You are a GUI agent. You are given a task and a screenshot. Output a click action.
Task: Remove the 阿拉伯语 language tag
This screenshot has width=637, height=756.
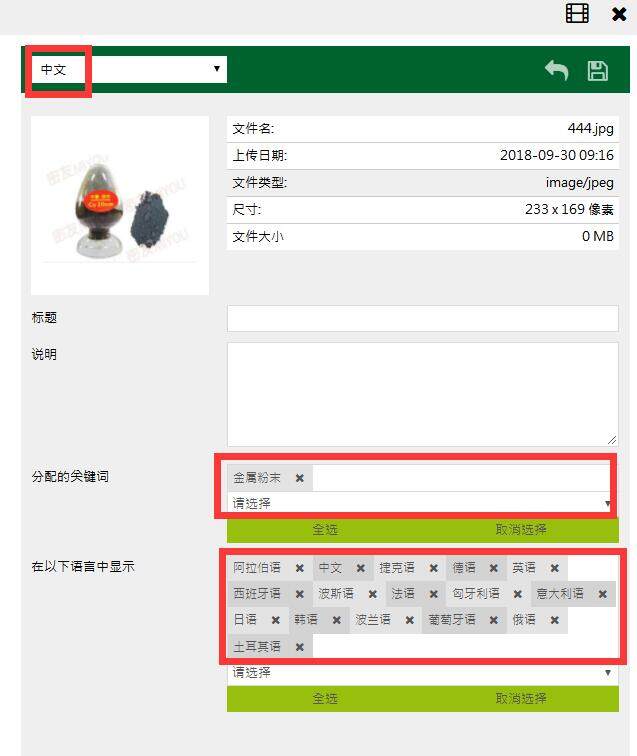pos(299,568)
